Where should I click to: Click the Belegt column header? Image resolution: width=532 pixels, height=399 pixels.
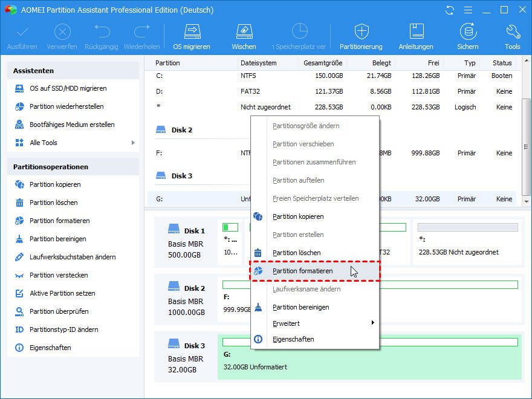point(381,63)
